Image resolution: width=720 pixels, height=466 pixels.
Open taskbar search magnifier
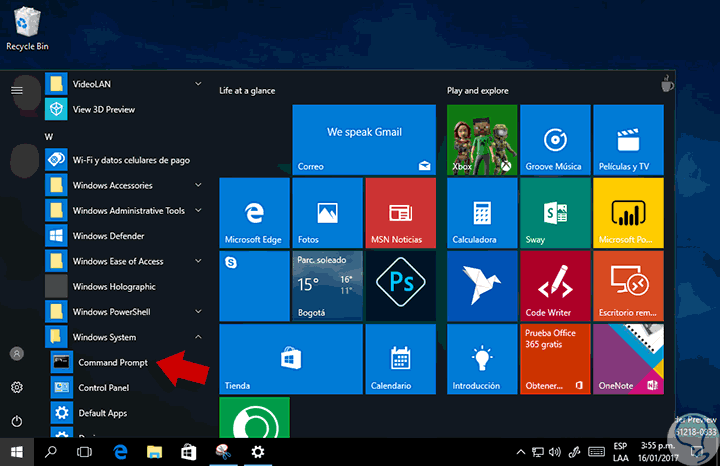coord(51,452)
